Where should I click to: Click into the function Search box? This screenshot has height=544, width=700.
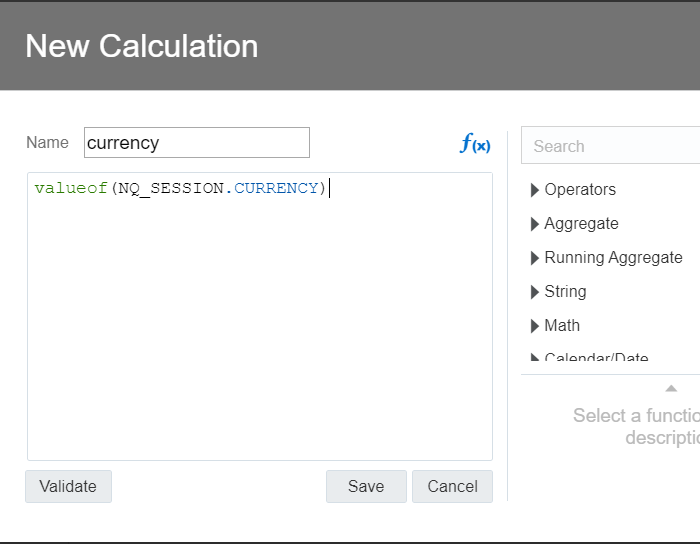coord(610,146)
